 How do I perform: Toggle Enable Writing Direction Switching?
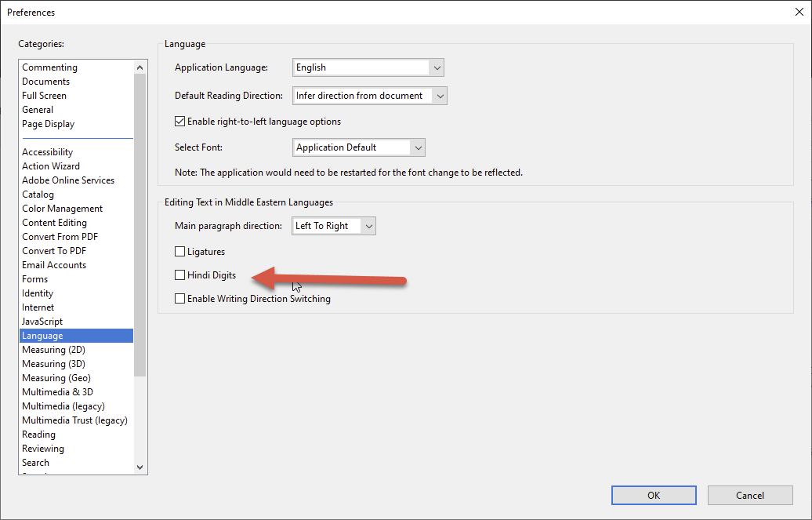180,299
